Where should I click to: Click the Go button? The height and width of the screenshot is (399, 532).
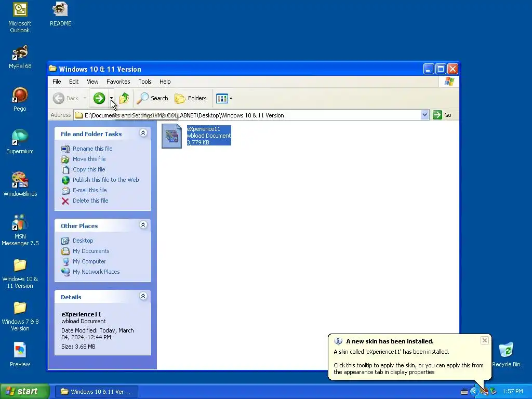442,115
